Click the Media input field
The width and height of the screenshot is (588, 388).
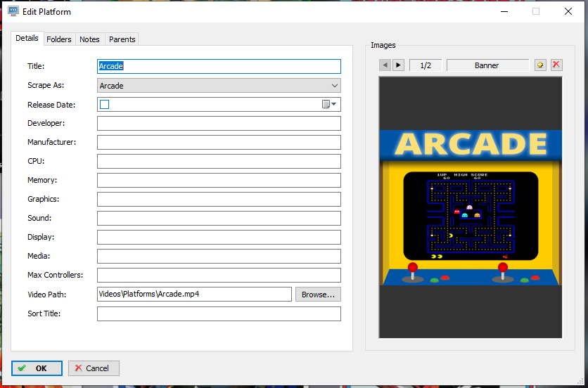pos(219,256)
